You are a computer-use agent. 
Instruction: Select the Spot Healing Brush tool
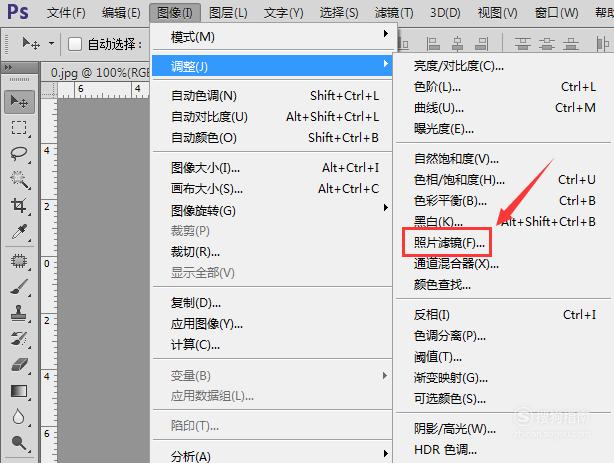(19, 261)
